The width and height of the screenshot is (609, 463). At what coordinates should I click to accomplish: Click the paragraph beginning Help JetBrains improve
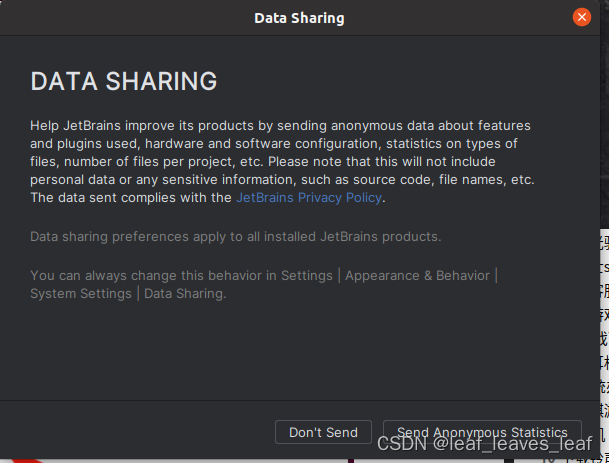pos(282,162)
